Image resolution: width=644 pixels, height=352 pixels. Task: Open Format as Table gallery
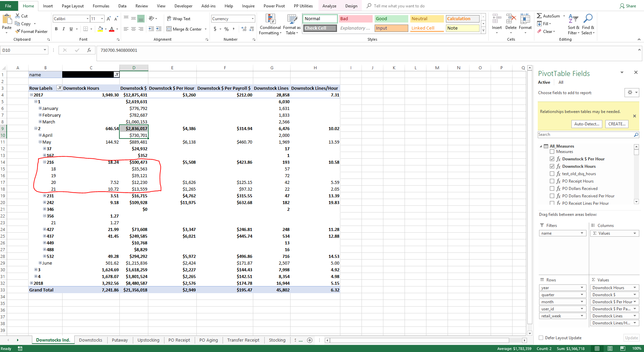[x=292, y=24]
